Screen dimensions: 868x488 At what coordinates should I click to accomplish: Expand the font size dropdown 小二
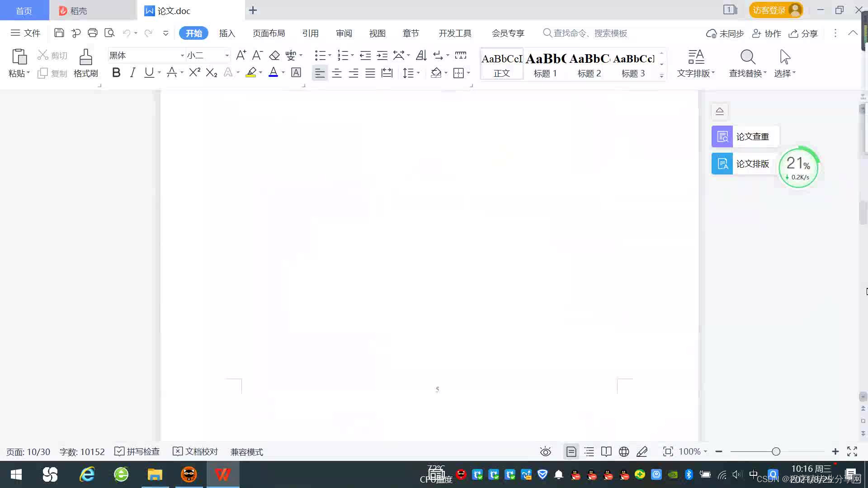[x=227, y=56]
